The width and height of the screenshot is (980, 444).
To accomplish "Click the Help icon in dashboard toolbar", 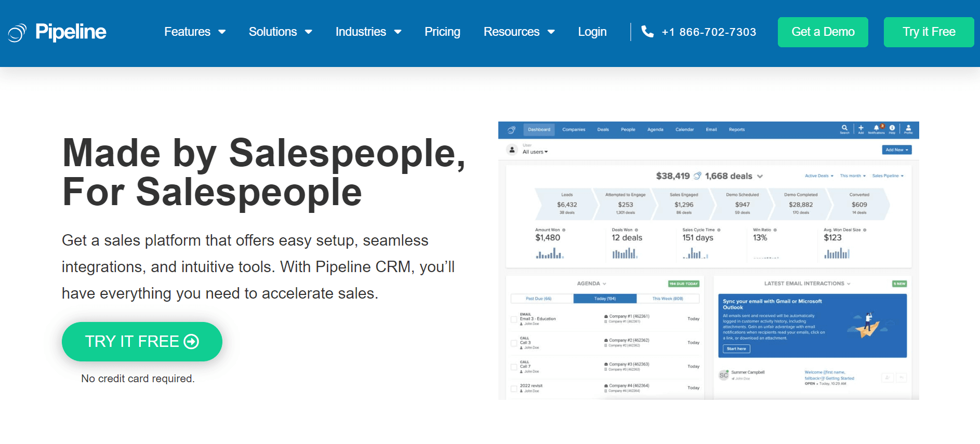I will coord(892,129).
